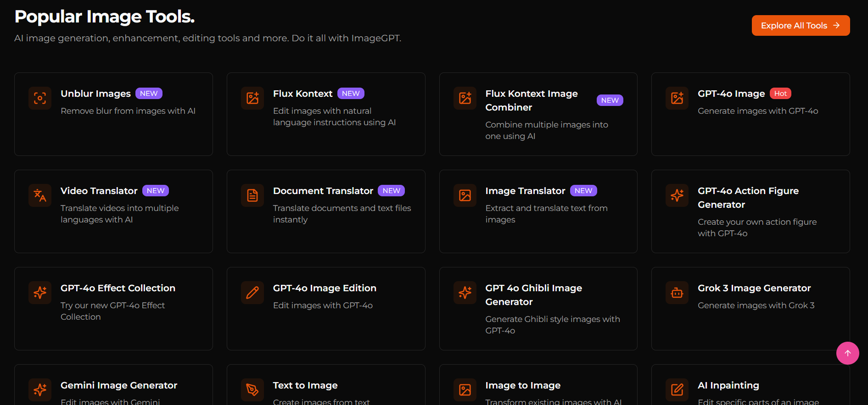
Task: Click the NEW badge beside Document Translator
Action: tap(391, 191)
